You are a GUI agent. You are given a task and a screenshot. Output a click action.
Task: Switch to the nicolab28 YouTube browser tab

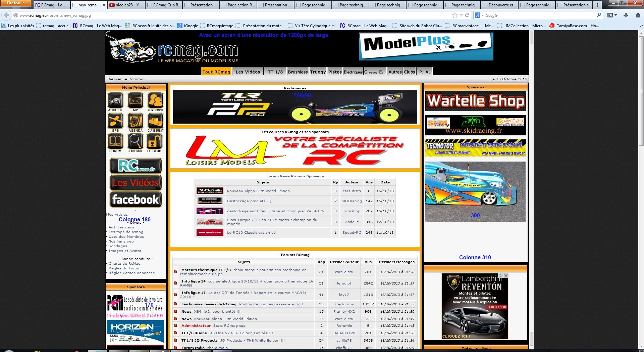[x=126, y=5]
